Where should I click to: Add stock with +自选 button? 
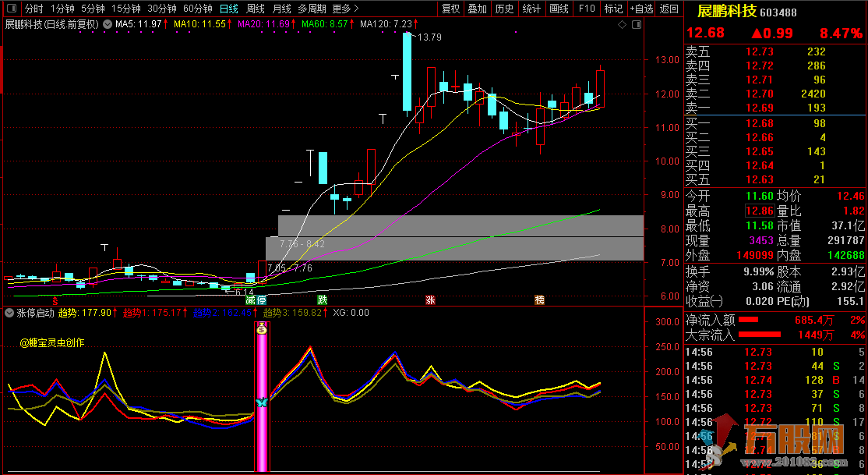click(641, 9)
